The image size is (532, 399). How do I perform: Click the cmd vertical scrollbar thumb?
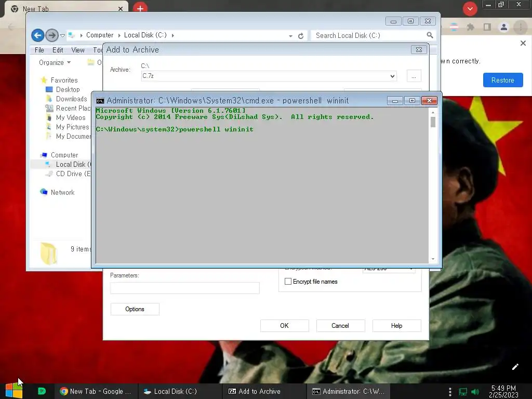[433, 122]
